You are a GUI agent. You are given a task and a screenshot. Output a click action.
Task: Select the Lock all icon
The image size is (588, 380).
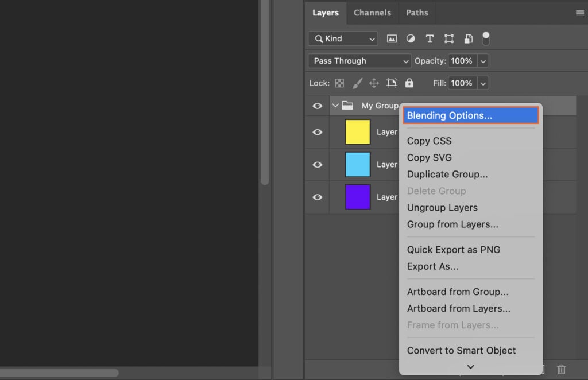pos(409,83)
